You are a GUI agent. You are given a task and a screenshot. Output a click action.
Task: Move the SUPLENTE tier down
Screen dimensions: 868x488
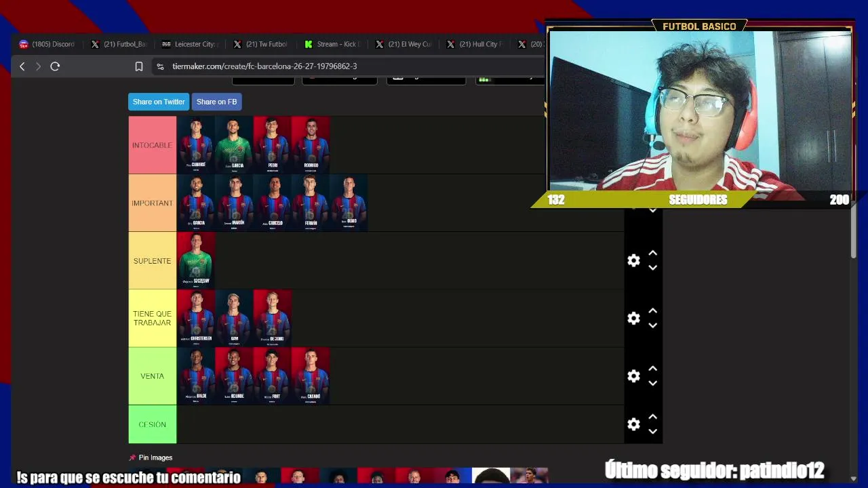pos(652,268)
